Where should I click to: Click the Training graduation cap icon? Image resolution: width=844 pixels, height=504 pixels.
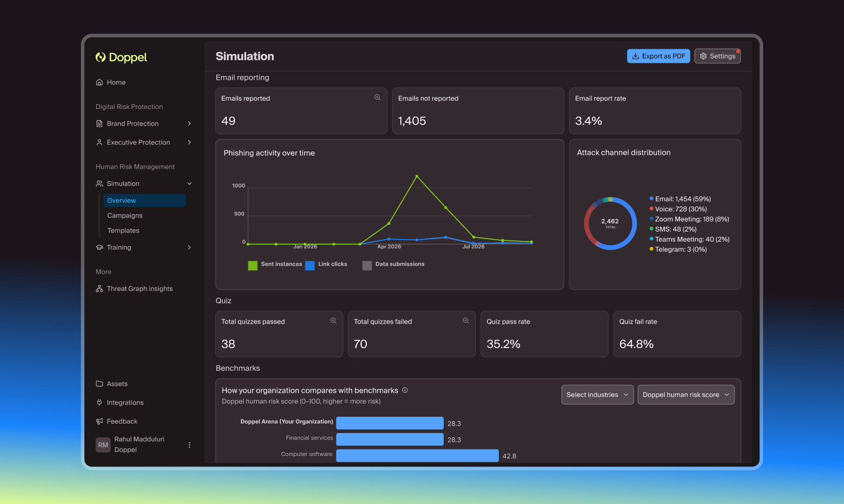[100, 247]
